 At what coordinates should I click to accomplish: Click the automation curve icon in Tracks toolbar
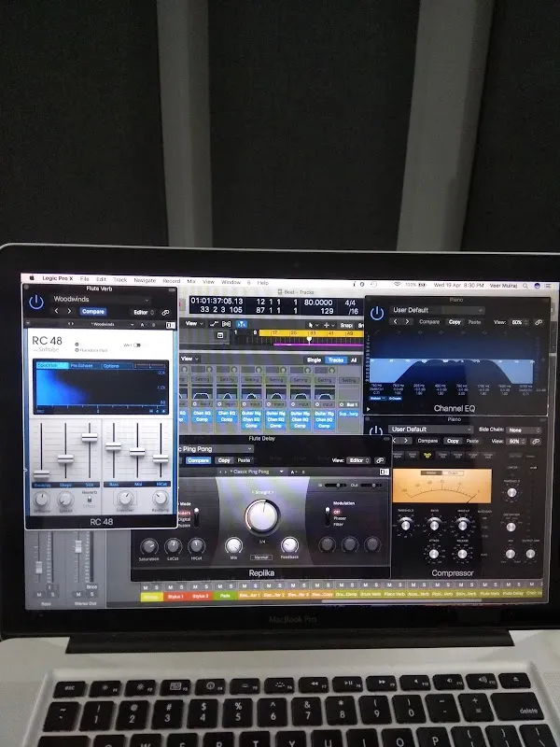tap(214, 324)
